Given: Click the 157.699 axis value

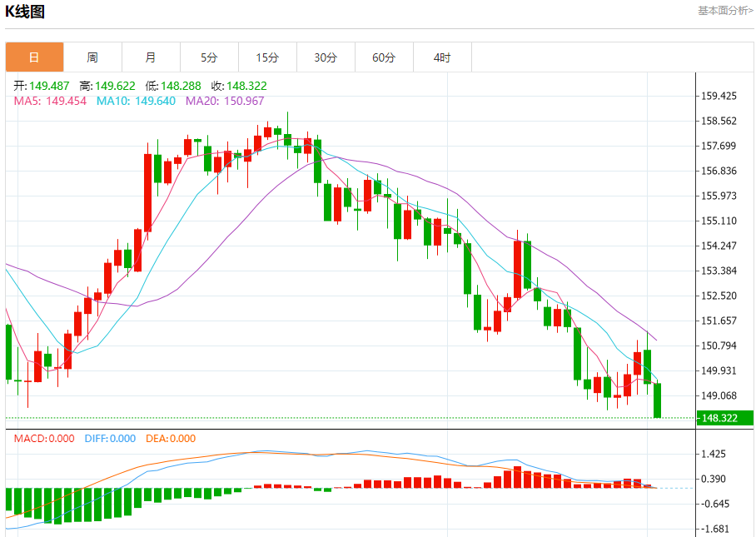Looking at the screenshot, I should coord(719,146).
